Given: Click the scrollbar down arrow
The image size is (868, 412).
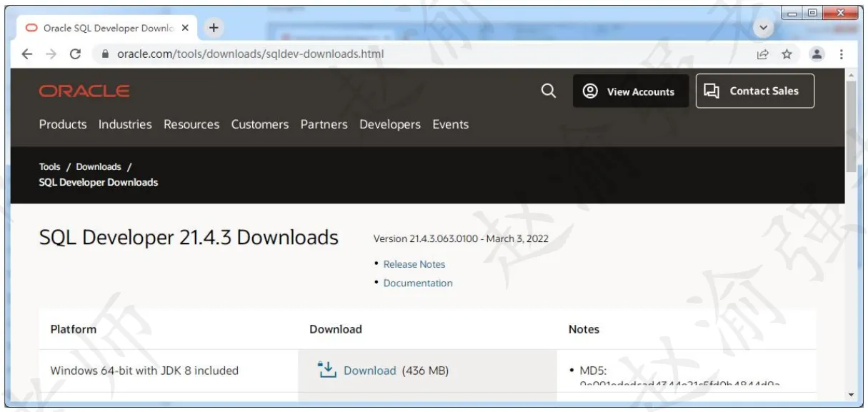Looking at the screenshot, I should pos(850,394).
